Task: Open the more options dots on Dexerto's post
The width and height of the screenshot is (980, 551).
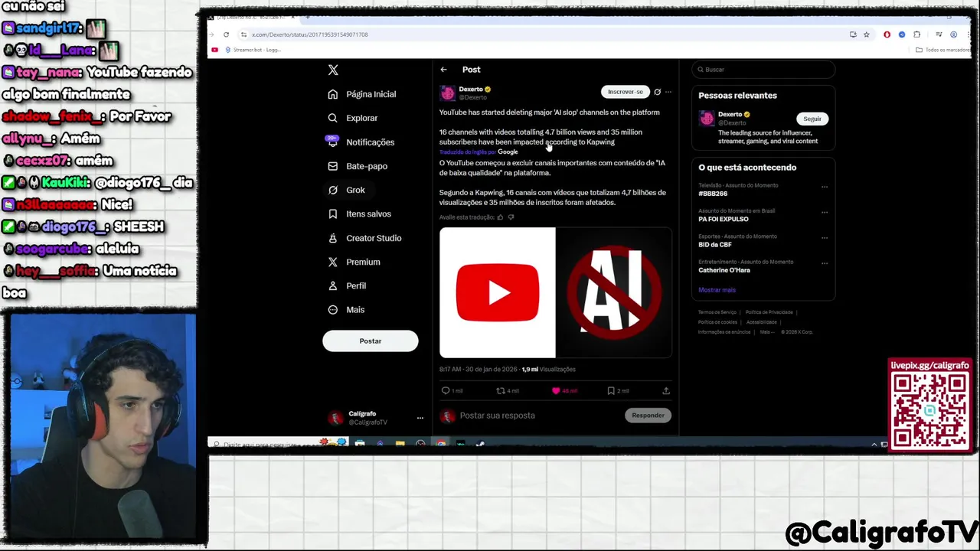Action: tap(668, 92)
